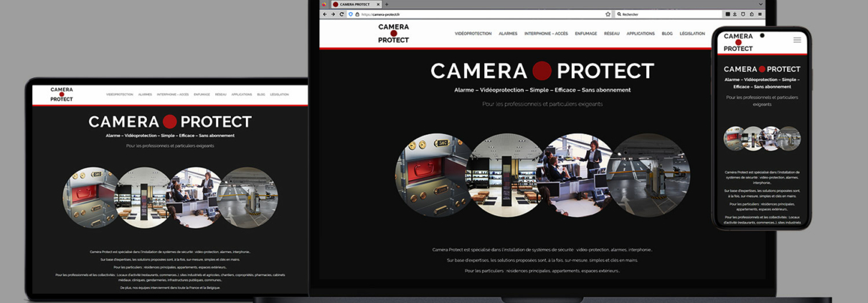
Task: Click 'Pour les professionnels et particuliers exigeants' on tablet
Action: (x=170, y=145)
